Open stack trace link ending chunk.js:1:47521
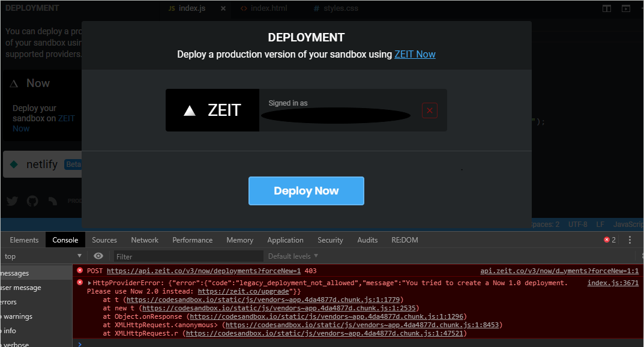Screen dimensions: 644x347 coord(325,333)
